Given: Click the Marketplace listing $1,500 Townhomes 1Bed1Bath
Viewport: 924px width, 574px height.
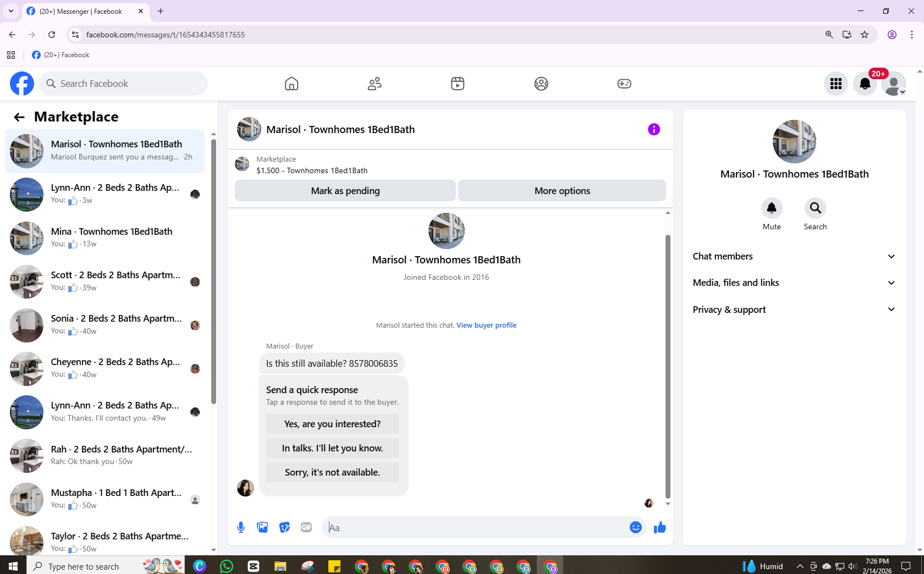Looking at the screenshot, I should click(312, 170).
